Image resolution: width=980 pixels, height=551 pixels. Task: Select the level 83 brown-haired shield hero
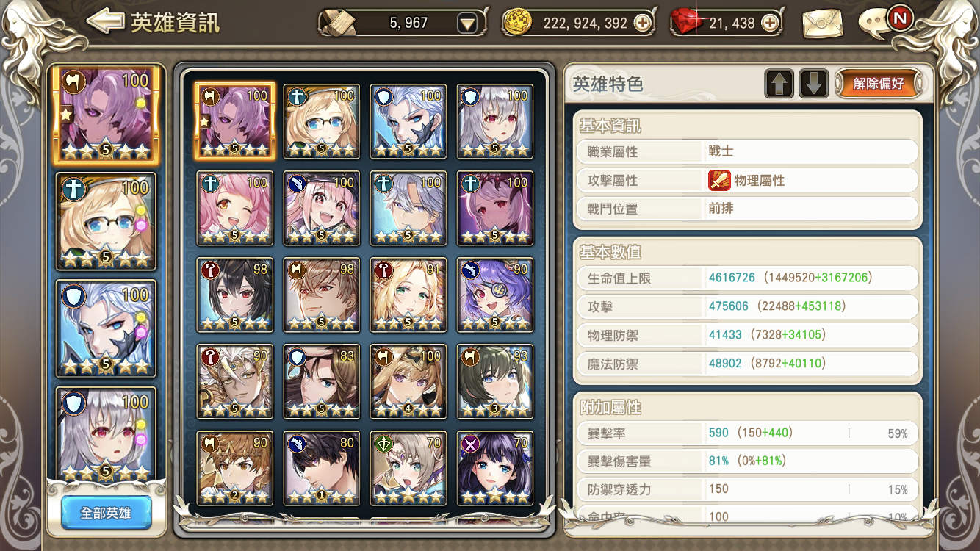(322, 382)
